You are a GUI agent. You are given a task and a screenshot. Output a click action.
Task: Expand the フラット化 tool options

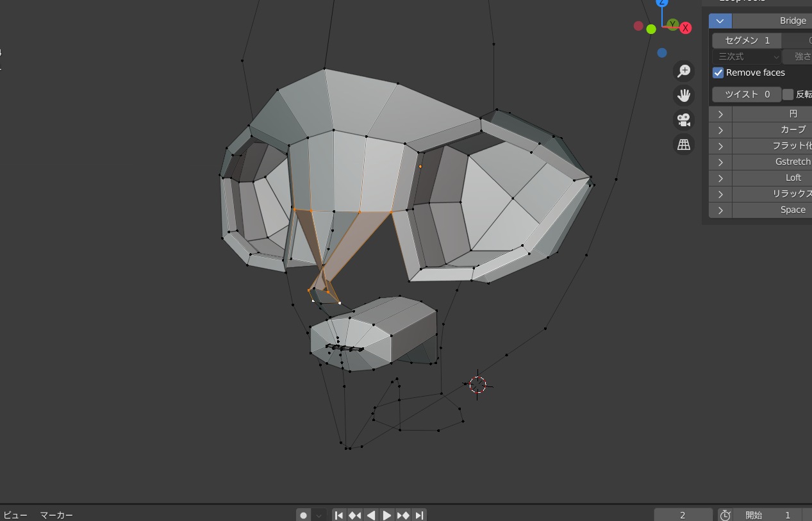tap(720, 146)
